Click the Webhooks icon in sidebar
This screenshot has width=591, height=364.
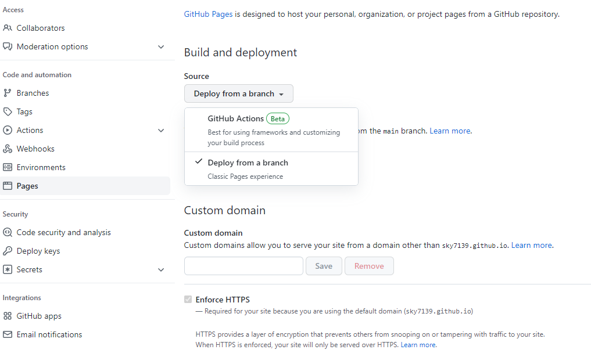pyautogui.click(x=8, y=149)
